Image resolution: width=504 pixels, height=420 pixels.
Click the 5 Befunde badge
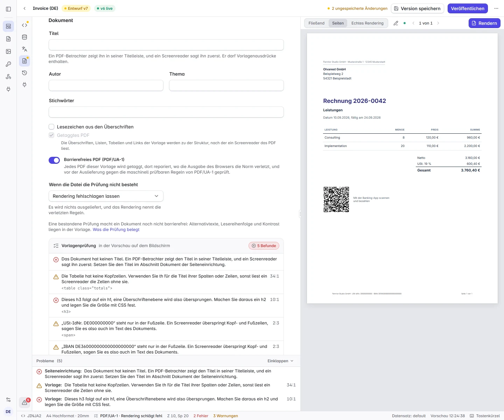tap(264, 246)
